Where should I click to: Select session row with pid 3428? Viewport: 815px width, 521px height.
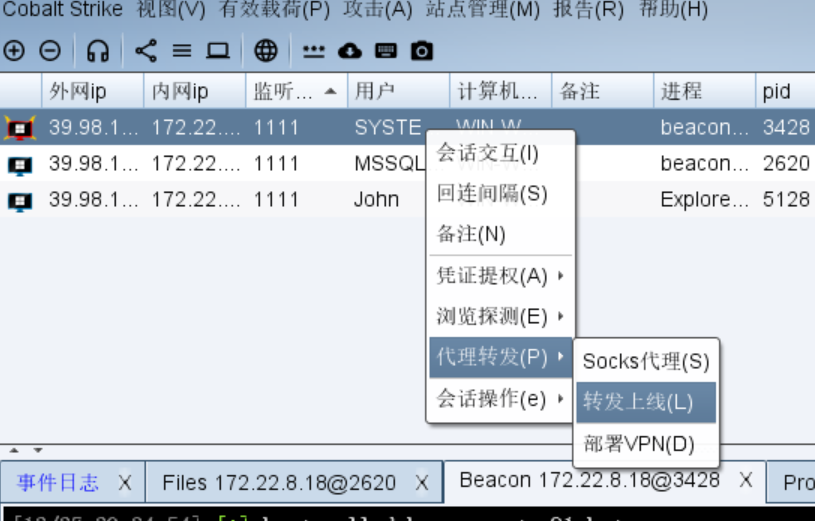pyautogui.click(x=408, y=127)
